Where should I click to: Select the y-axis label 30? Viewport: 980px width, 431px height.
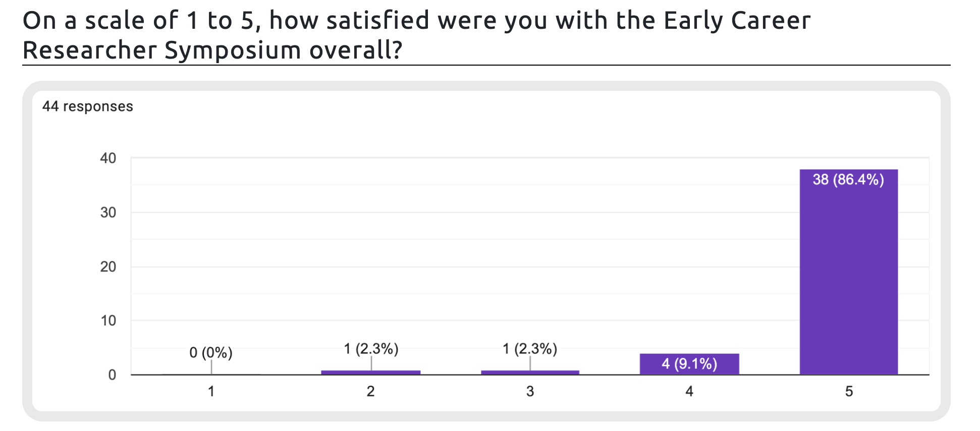108,212
